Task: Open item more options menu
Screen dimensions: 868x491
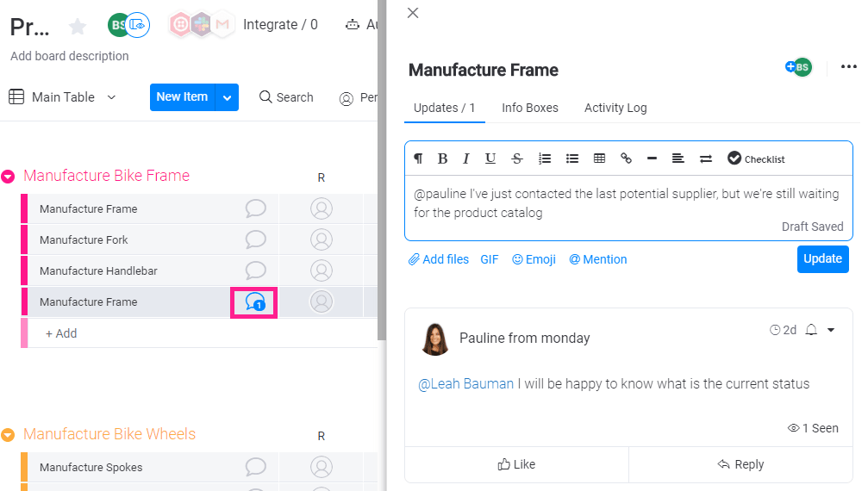Action: coord(849,67)
